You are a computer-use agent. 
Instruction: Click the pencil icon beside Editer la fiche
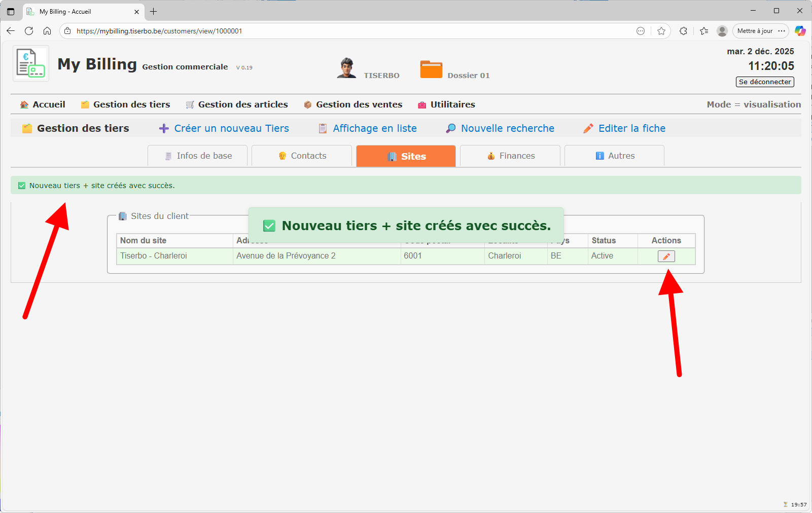[588, 128]
